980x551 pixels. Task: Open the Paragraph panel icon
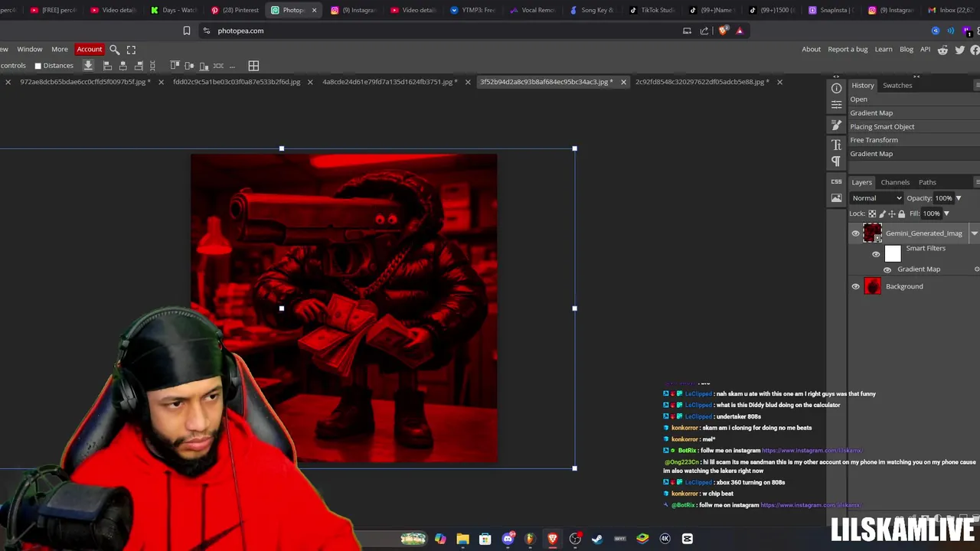coord(836,161)
